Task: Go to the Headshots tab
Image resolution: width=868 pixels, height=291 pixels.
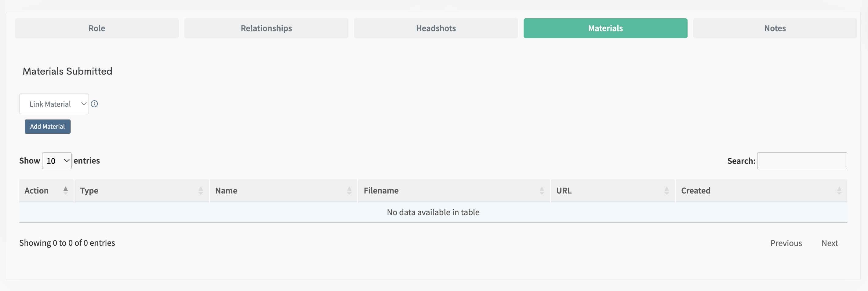Action: click(x=436, y=28)
